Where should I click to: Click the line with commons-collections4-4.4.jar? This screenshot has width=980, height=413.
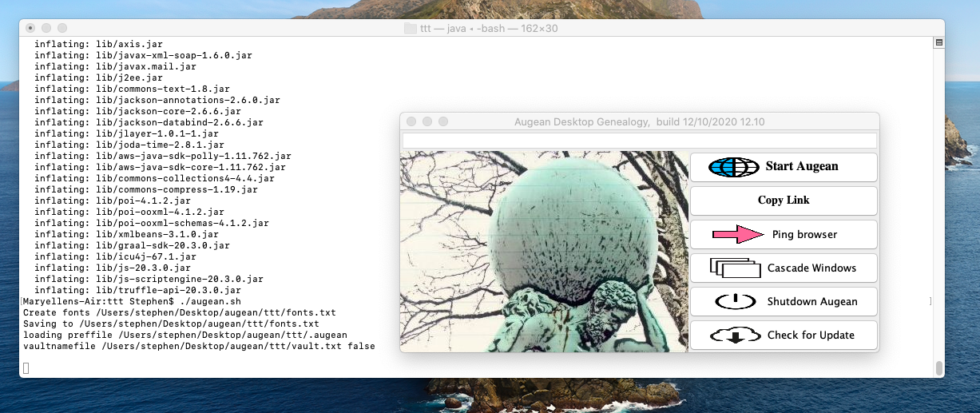click(155, 179)
